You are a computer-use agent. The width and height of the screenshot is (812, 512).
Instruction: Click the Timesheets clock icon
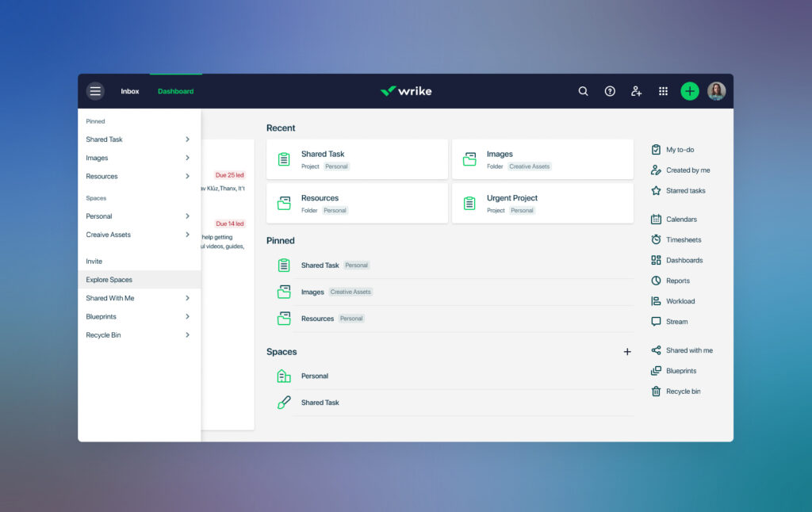click(x=656, y=239)
